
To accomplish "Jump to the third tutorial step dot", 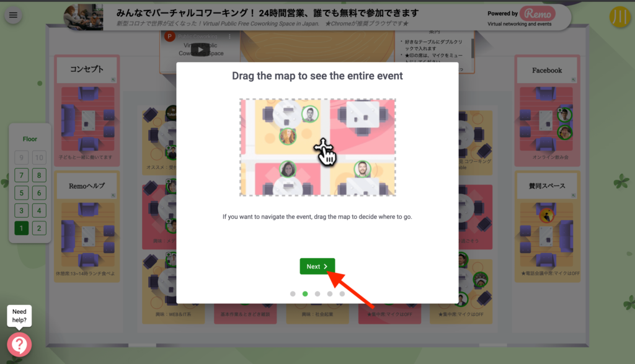I will pos(317,294).
